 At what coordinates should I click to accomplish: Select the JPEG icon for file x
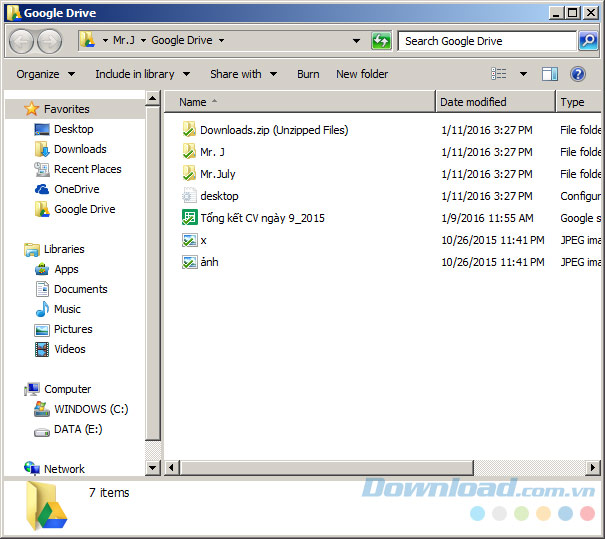[x=189, y=240]
